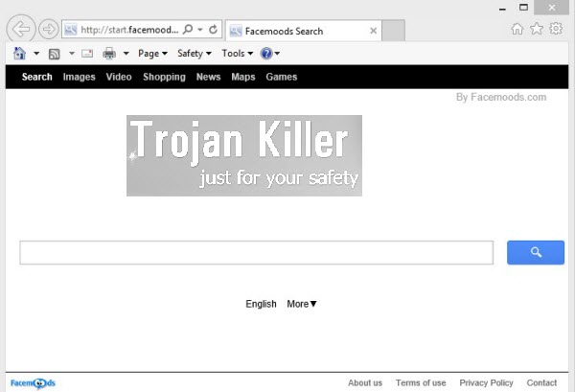The height and width of the screenshot is (392, 575).
Task: Click the browser Forward arrow button
Action: [48, 30]
